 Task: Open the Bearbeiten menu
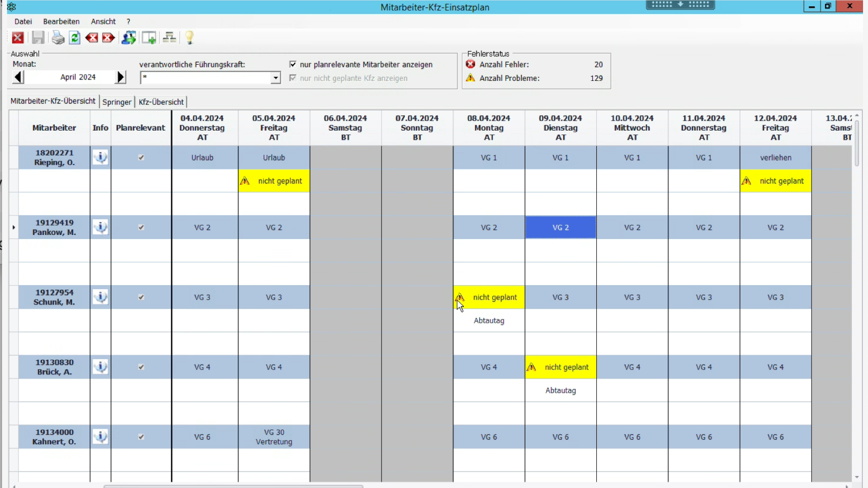coord(61,21)
